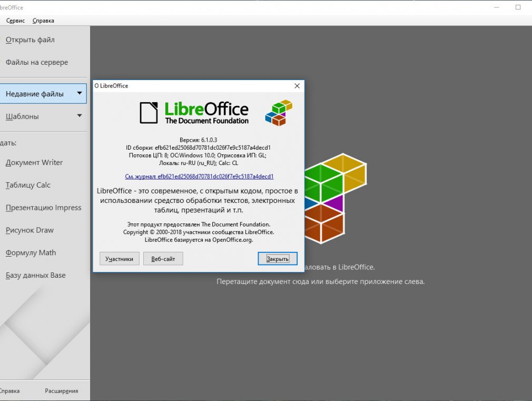Create a new Базу данных Base
The height and width of the screenshot is (401, 532).
35,276
